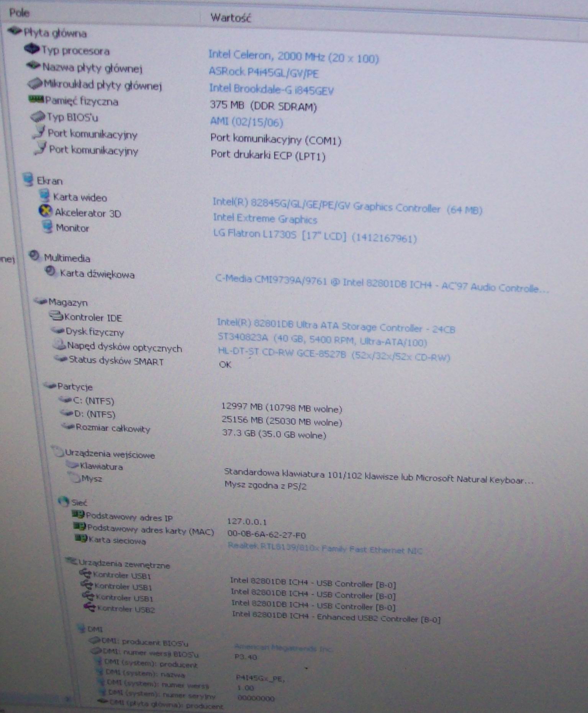
Task: Select the MAC address 00-0B-6A-62-27-F0
Action: (267, 534)
